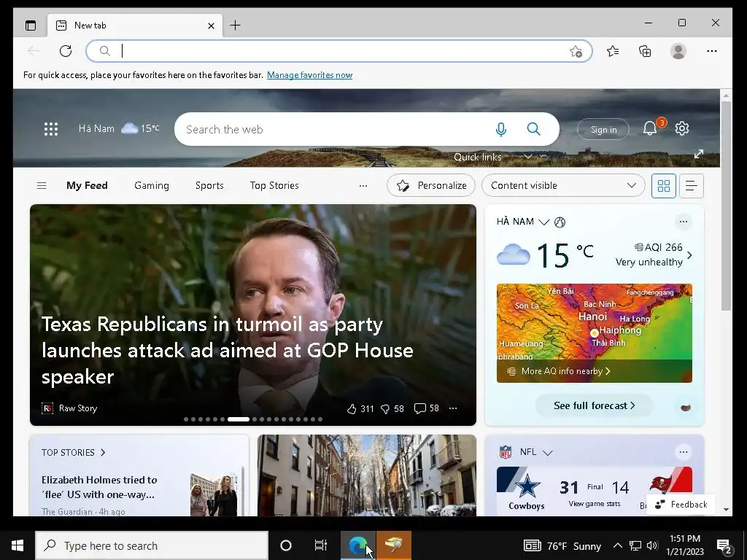Screen dimensions: 747x560
Task: Switch to list layout view
Action: [692, 186]
